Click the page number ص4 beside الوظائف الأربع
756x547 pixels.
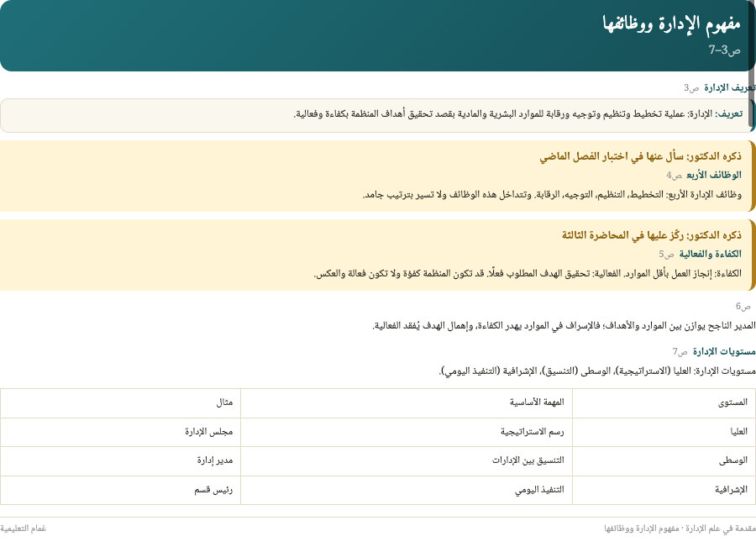point(674,175)
